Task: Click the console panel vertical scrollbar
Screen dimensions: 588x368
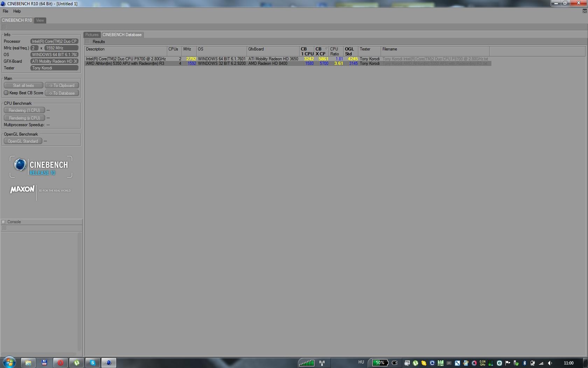Action: point(79,291)
